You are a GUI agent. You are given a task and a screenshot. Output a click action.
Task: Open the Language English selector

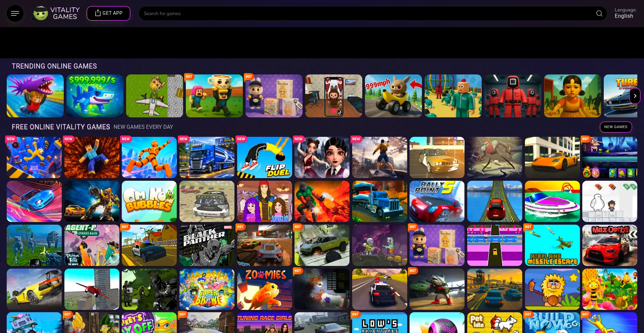coord(625,13)
